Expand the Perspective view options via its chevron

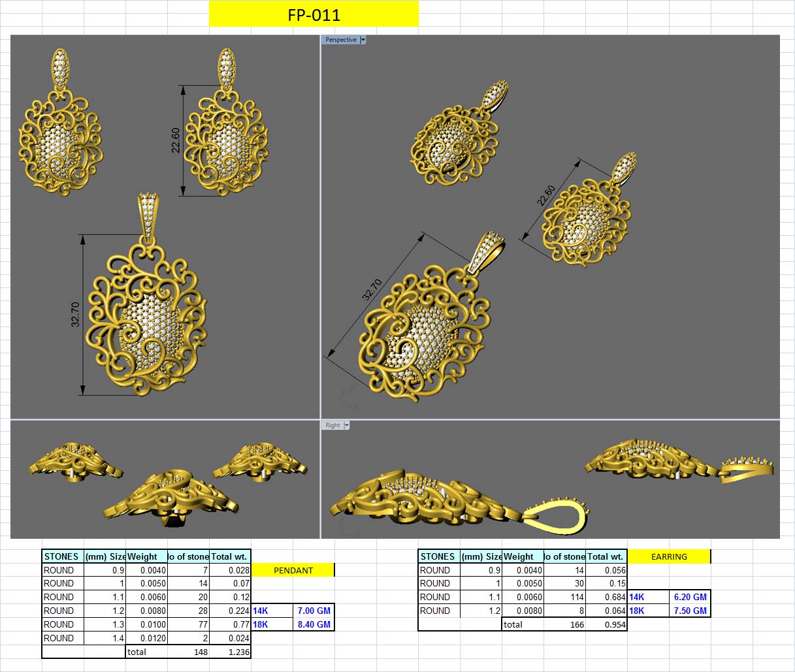(x=362, y=39)
